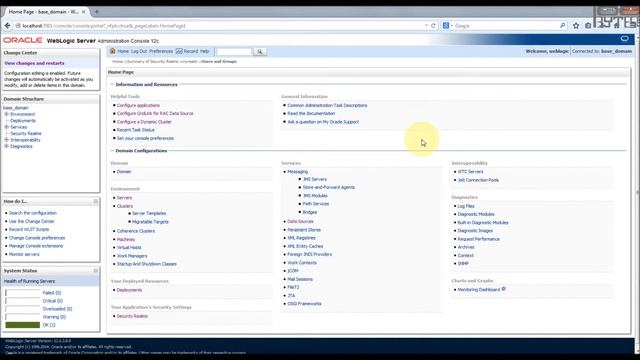This screenshot has width=640, height=360.
Task: Click the Home toolbar link
Action: click(123, 51)
